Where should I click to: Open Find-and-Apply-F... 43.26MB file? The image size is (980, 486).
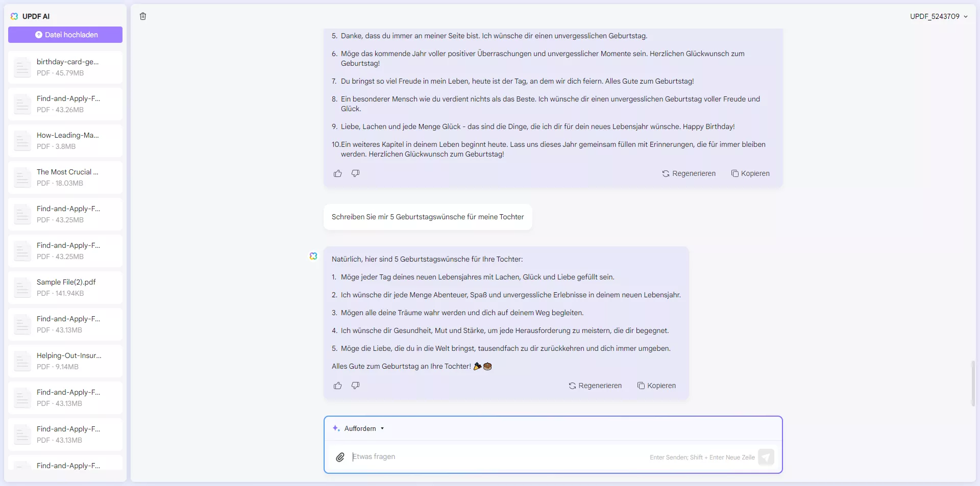pyautogui.click(x=65, y=104)
